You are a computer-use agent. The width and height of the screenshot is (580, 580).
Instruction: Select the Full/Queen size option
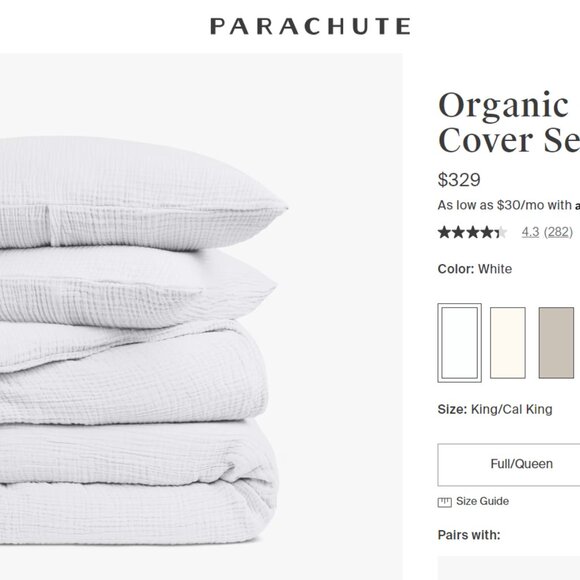[509, 465]
